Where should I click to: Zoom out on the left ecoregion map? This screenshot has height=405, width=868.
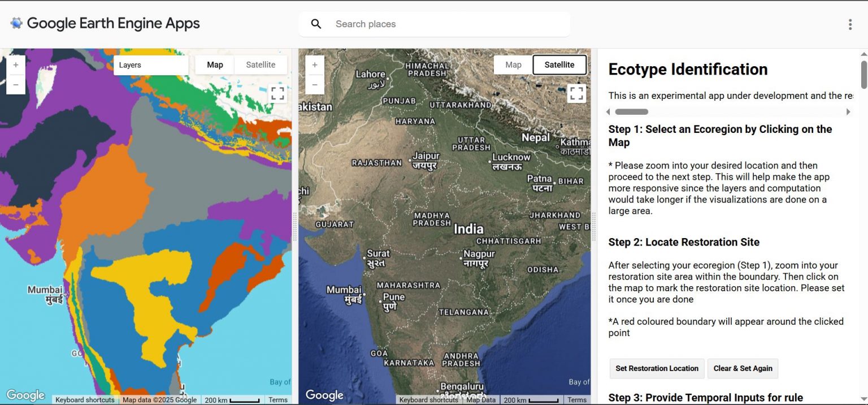point(16,85)
